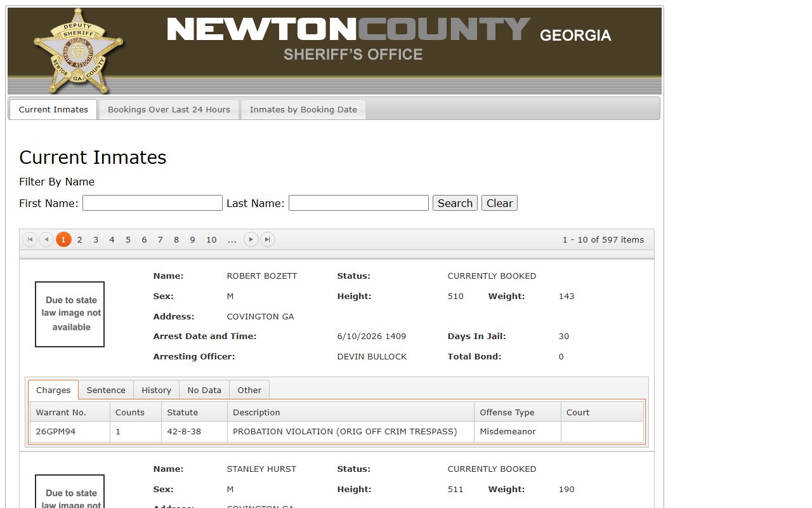Click Robert Bozett's weight value 143
The image size is (812, 508).
[566, 296]
